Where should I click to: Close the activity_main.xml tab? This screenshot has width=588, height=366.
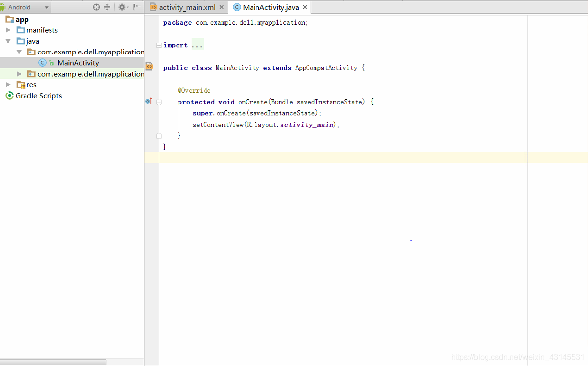(x=222, y=7)
